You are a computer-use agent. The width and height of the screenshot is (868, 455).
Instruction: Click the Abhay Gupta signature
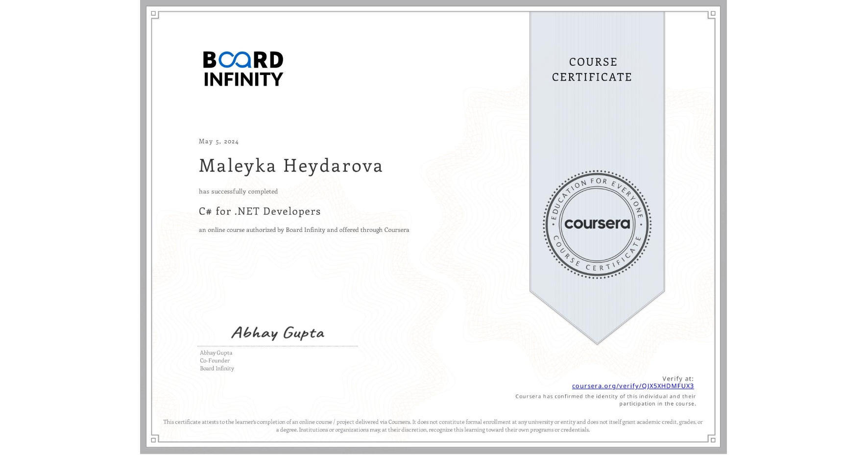point(277,333)
